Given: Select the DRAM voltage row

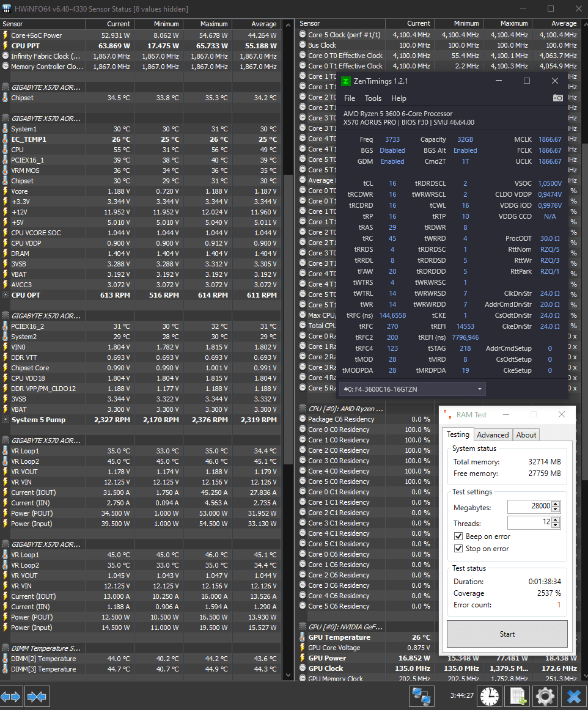Looking at the screenshot, I should [141, 254].
